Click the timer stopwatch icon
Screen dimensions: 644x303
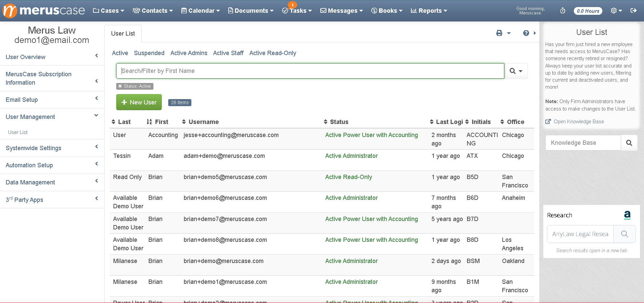(x=563, y=11)
